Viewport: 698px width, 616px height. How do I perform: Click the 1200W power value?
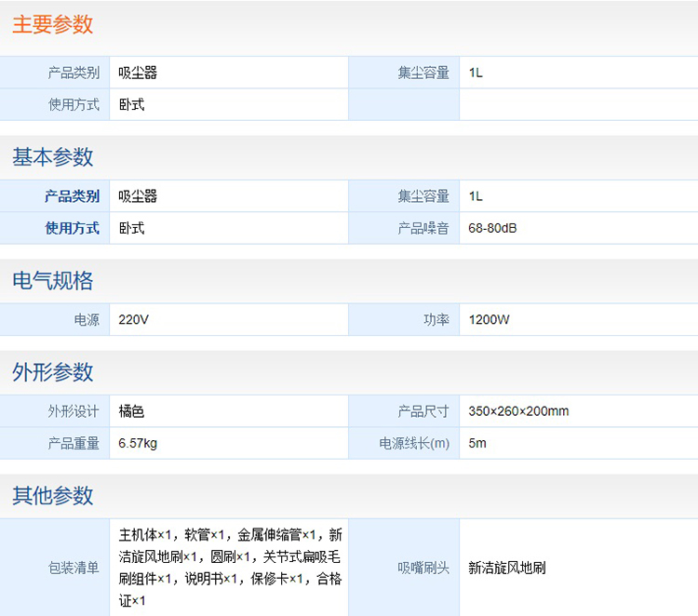click(489, 319)
